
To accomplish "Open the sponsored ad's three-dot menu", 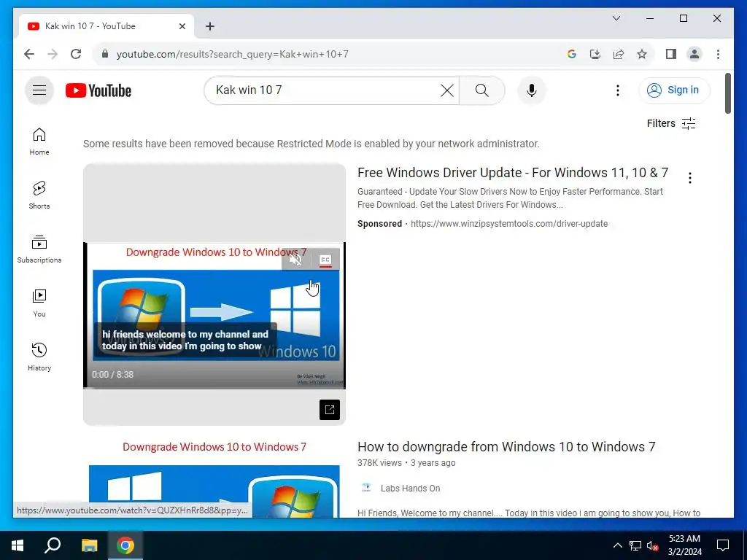I will 690,178.
